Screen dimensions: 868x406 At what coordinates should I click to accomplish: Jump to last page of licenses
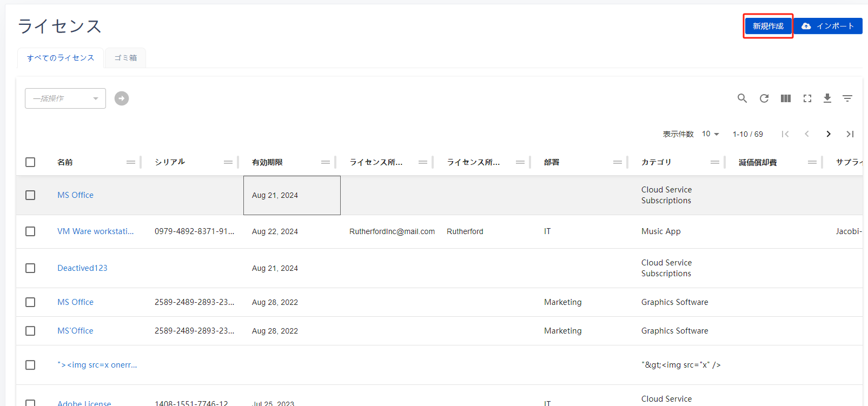click(x=850, y=134)
